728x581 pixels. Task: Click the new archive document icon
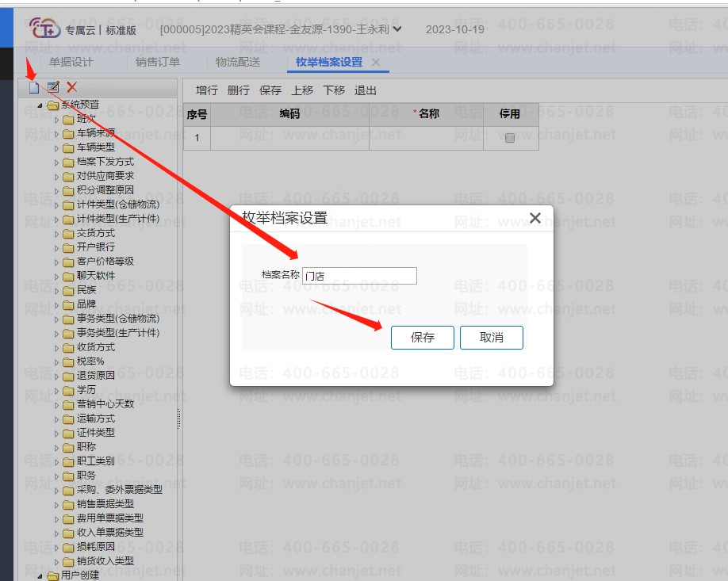click(x=34, y=87)
